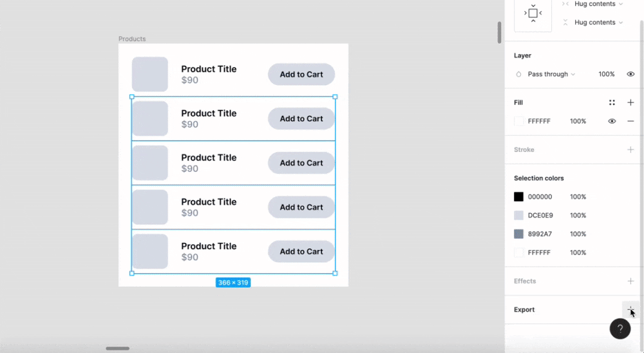Screen dimensions: 644x353
Task: Toggle fill visibility eye icon
Action: [x=612, y=121]
